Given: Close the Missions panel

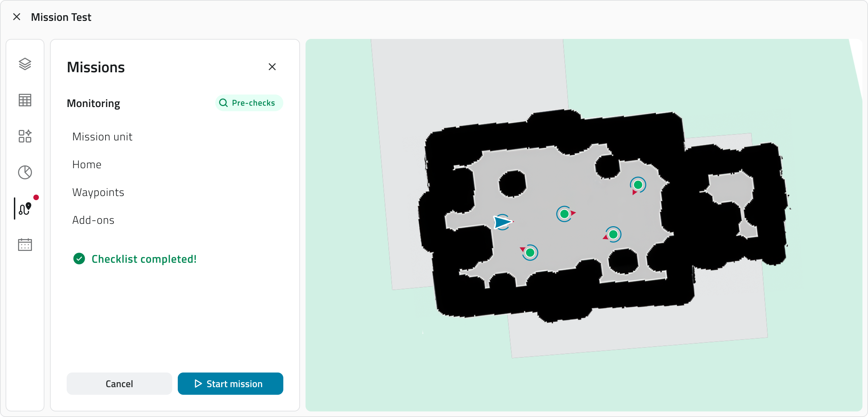Looking at the screenshot, I should point(272,67).
